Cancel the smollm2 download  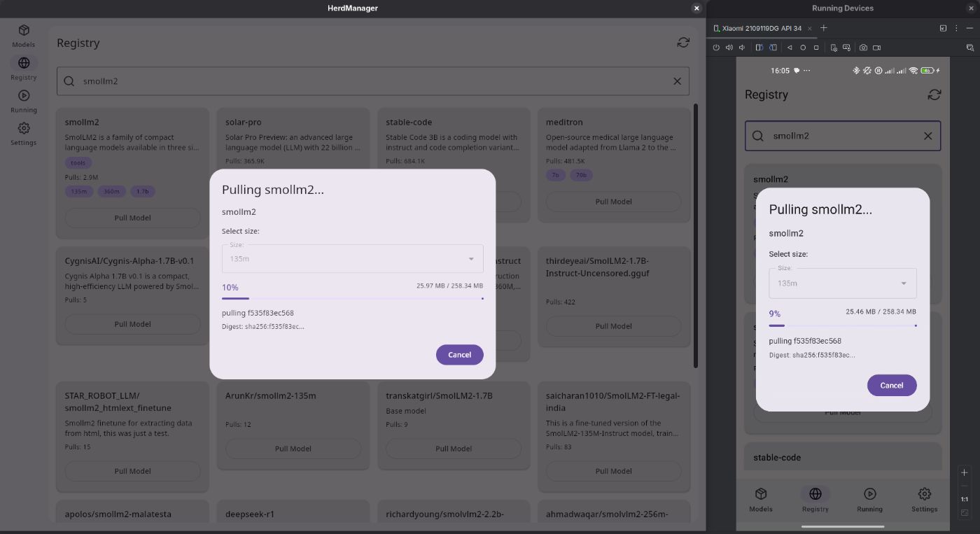(x=459, y=354)
